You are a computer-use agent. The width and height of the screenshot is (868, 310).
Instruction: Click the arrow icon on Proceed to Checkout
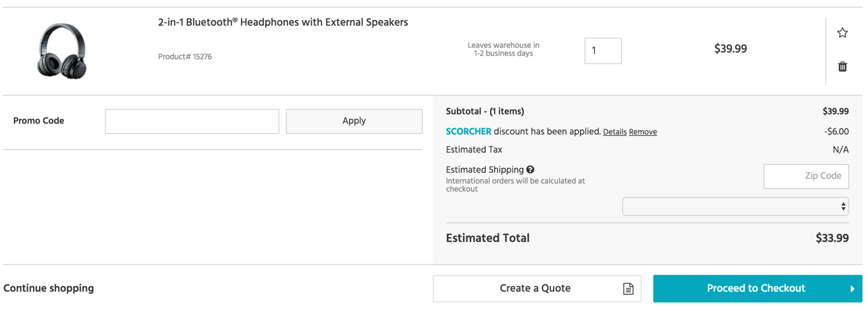click(x=852, y=289)
